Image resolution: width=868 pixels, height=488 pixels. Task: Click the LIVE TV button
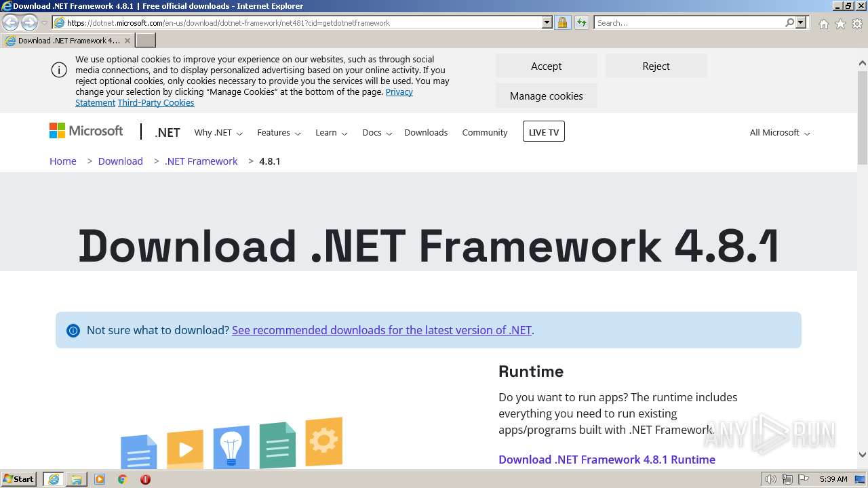pyautogui.click(x=544, y=132)
